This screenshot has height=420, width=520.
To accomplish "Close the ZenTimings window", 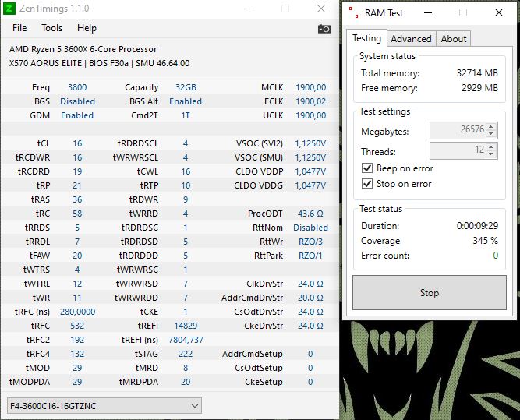I will 321,9.
